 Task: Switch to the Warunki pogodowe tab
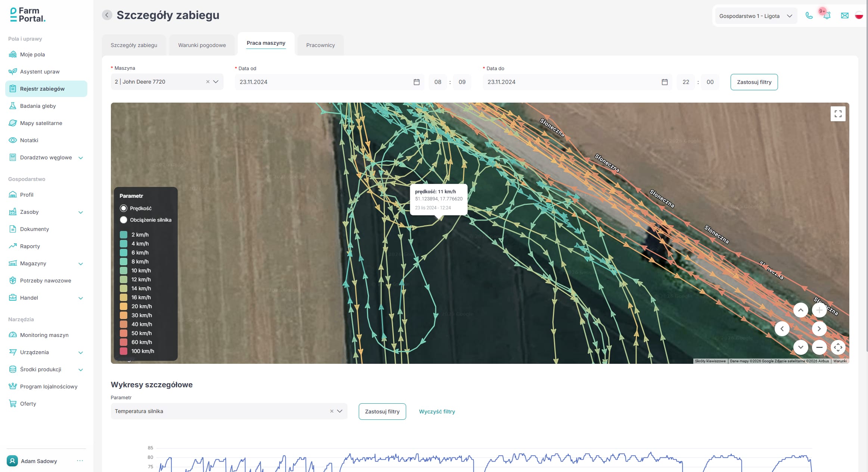[202, 45]
